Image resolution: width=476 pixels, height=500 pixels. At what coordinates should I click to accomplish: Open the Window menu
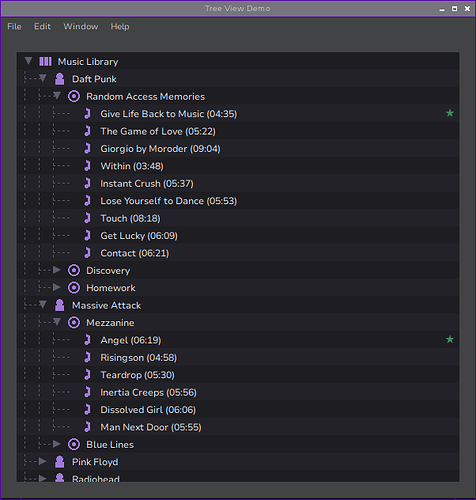coord(81,26)
